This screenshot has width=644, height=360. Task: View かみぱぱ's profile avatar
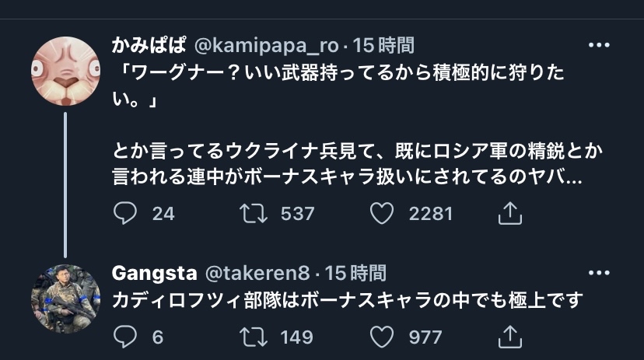65,72
